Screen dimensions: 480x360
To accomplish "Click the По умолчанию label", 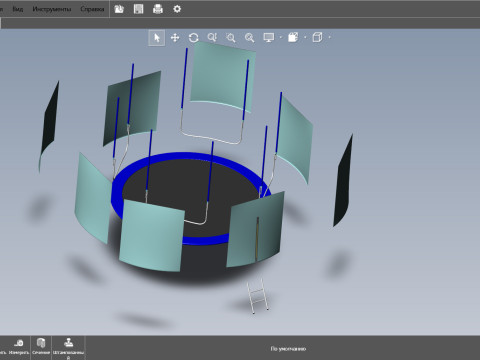I will [x=288, y=349].
